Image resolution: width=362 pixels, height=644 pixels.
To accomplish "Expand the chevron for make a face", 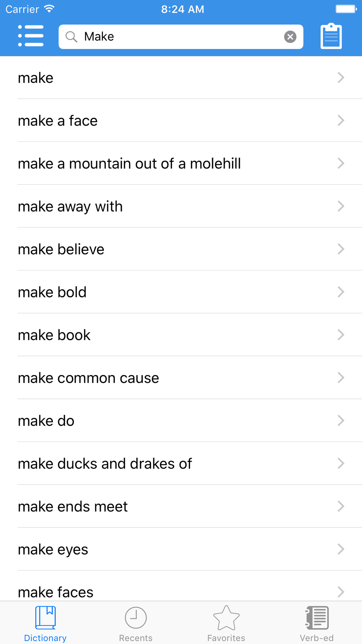I will [x=341, y=120].
